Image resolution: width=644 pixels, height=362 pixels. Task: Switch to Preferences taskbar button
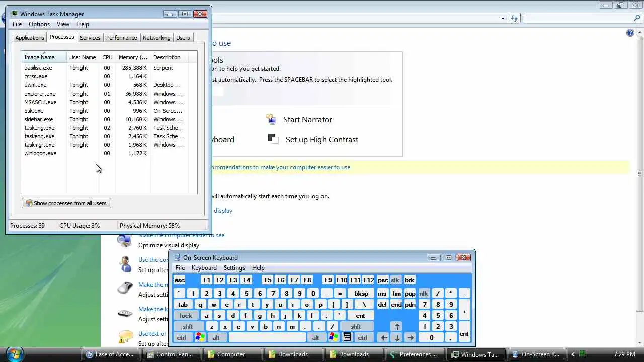click(414, 354)
